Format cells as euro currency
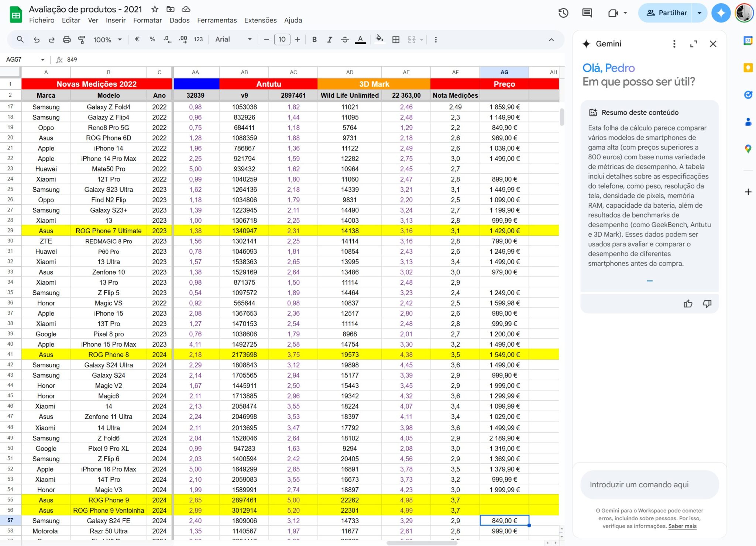The width and height of the screenshot is (756, 546). [137, 39]
